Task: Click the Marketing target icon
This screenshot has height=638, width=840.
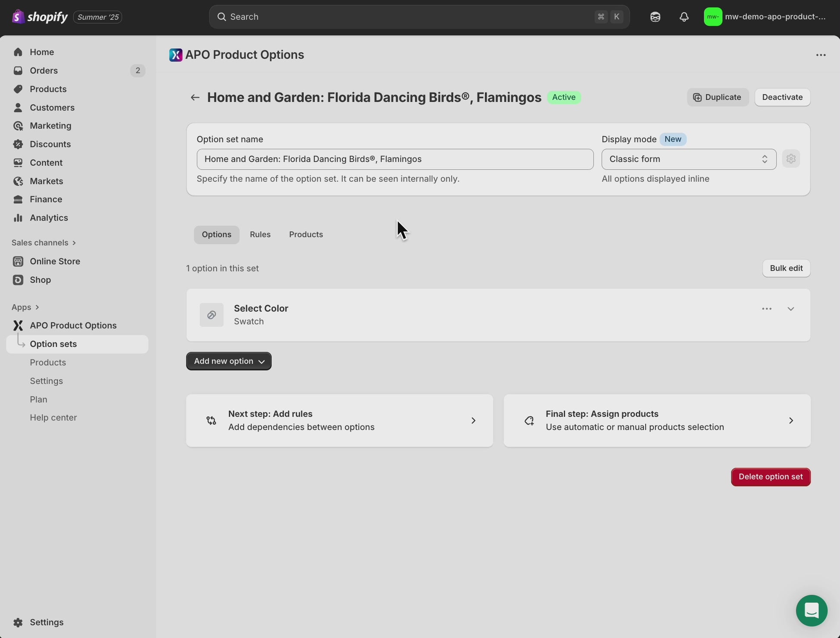Action: 18,126
